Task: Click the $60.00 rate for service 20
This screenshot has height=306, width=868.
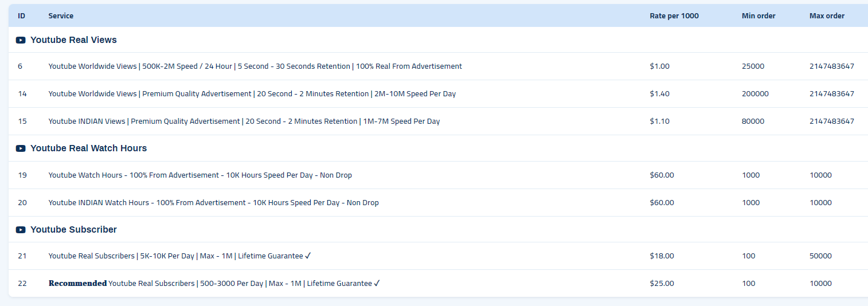Action: click(x=662, y=203)
